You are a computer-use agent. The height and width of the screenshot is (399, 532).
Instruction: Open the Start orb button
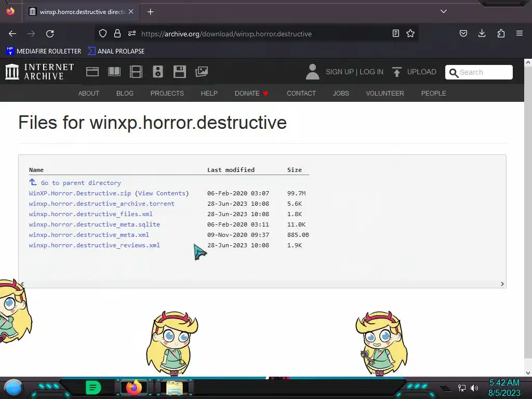(14, 388)
